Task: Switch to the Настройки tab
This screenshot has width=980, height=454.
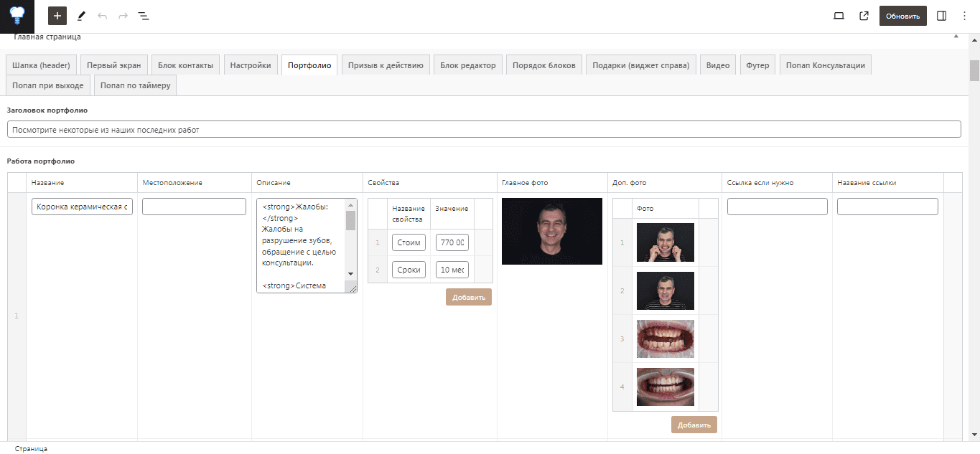Action: (x=251, y=65)
